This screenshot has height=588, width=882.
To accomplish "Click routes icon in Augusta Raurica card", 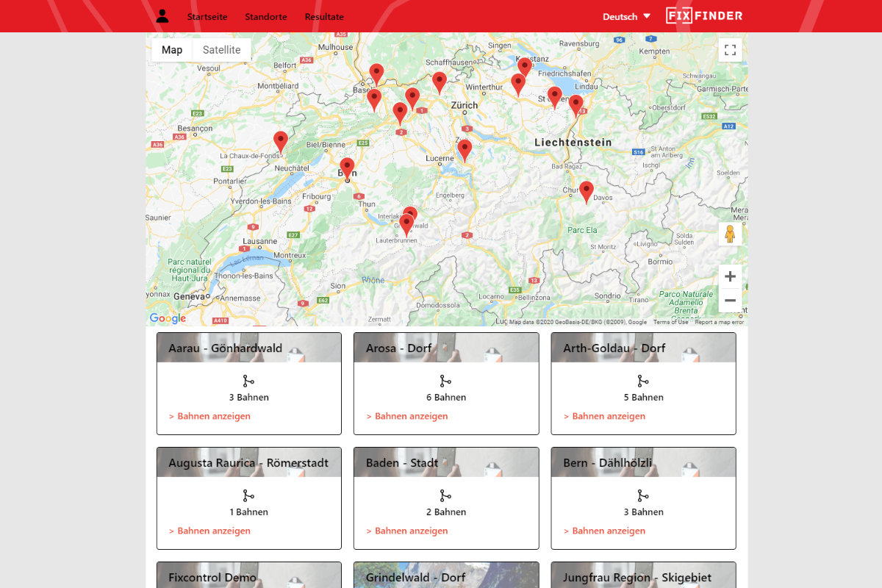I will tap(248, 495).
